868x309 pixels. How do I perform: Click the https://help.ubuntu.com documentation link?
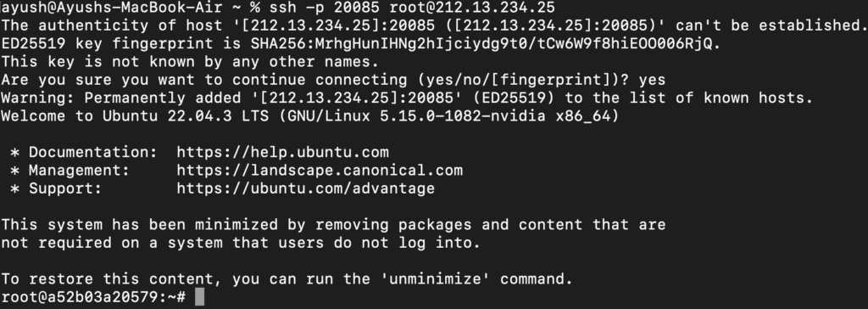tap(283, 152)
